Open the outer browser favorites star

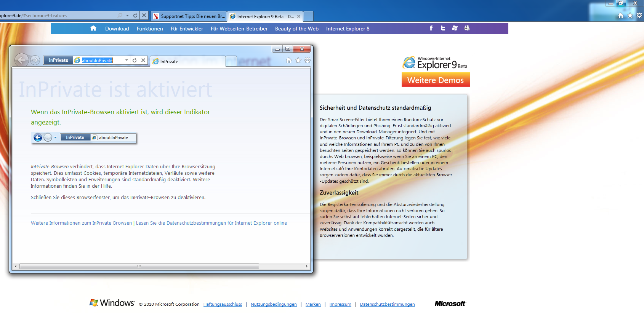point(630,16)
